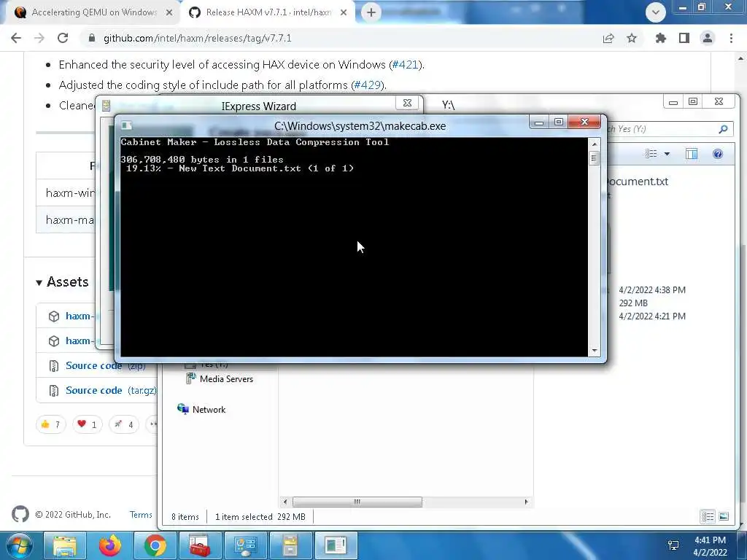Open Chrome's three-dot menu
747x560 pixels.
coord(731,38)
